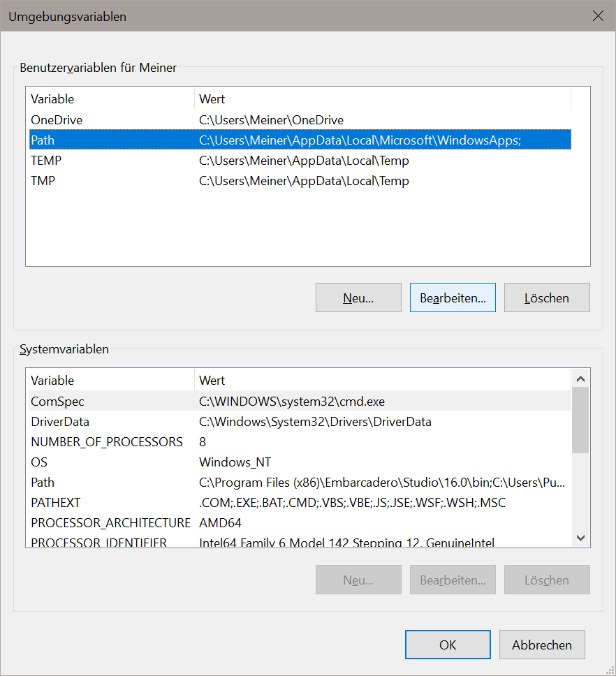The height and width of the screenshot is (676, 616).
Task: Select the PATHEXT system variable
Action: [x=56, y=503]
